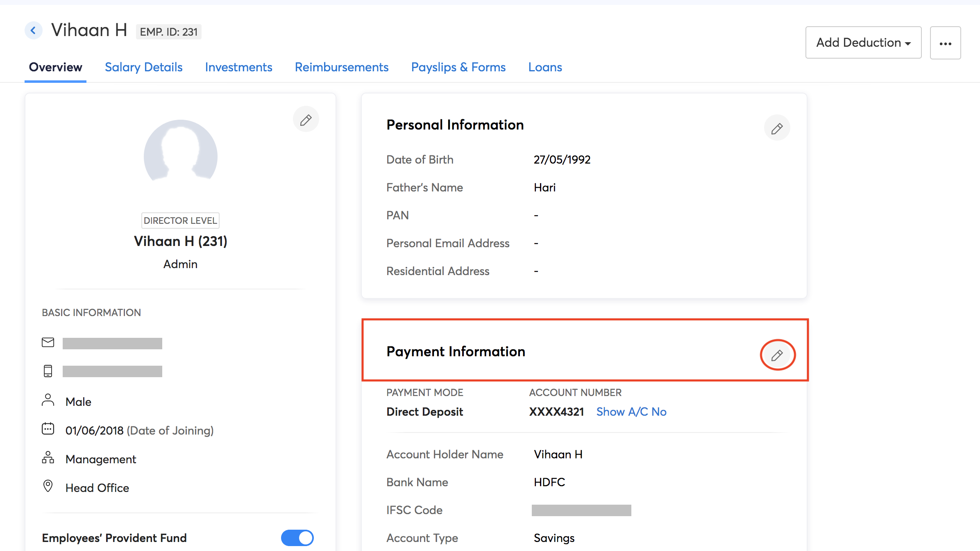980x551 pixels.
Task: Click the Show A/C No link
Action: tap(631, 412)
